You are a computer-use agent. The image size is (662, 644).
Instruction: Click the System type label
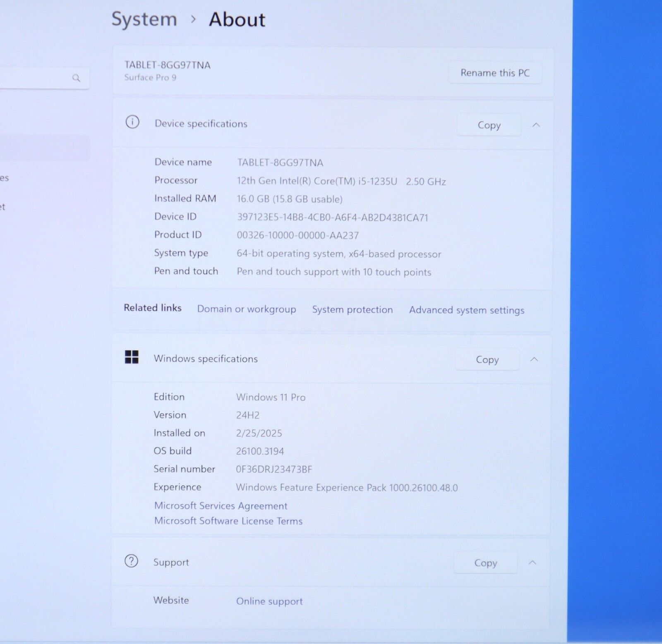click(x=181, y=253)
